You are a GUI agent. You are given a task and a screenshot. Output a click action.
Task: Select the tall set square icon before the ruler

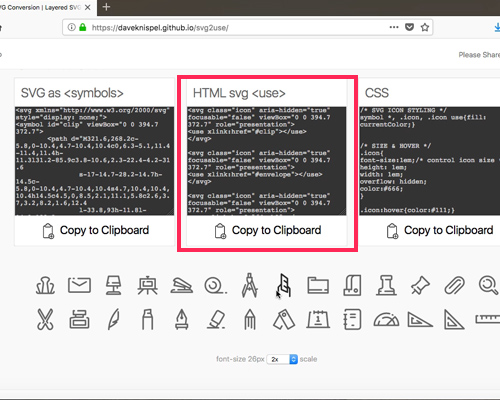point(454,319)
